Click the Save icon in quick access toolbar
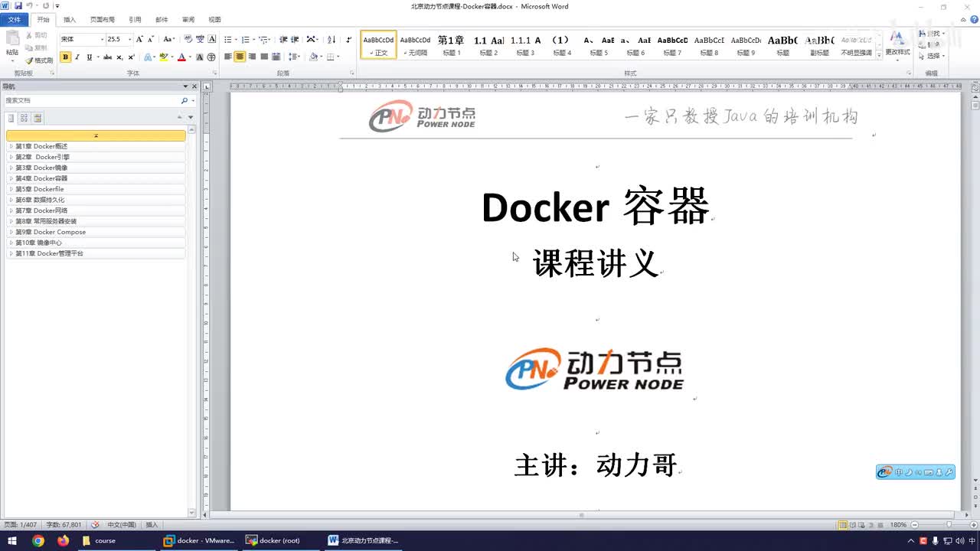 tap(17, 6)
